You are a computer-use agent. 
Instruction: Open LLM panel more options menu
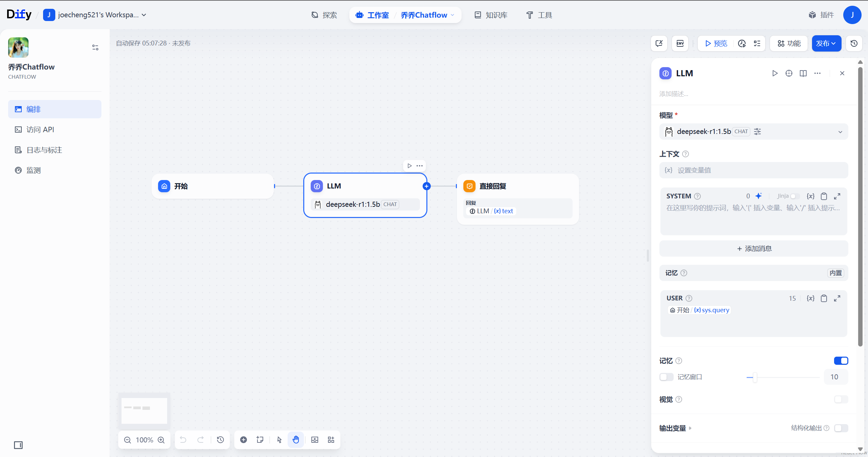(817, 73)
